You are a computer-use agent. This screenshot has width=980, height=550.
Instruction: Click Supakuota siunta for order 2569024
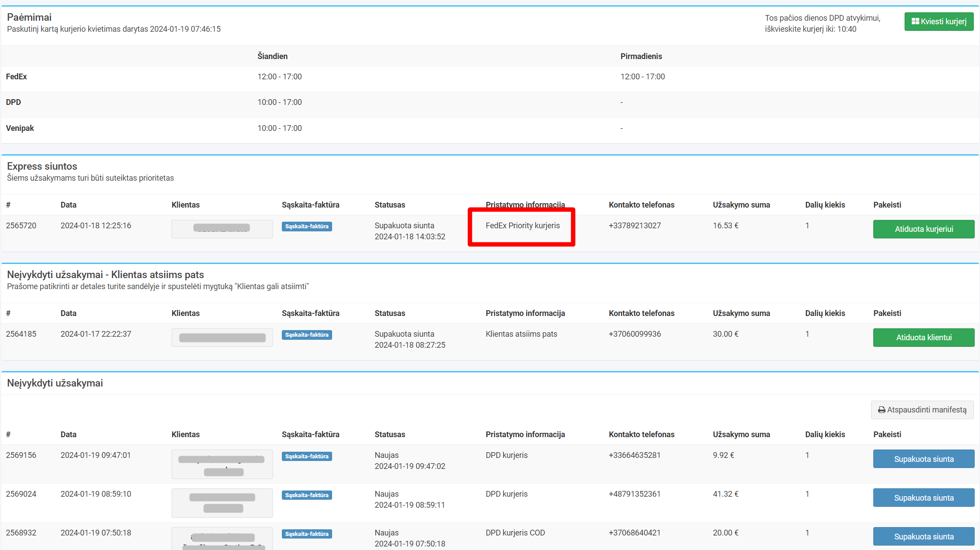(x=924, y=498)
